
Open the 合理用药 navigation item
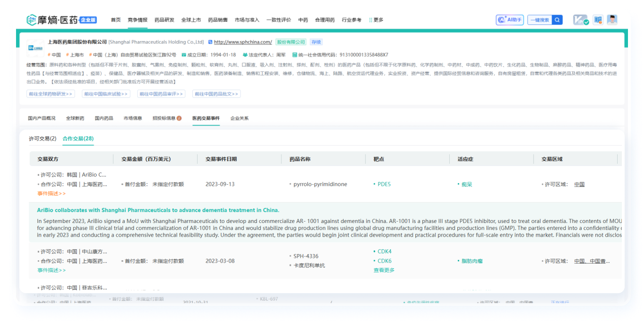[x=325, y=20]
